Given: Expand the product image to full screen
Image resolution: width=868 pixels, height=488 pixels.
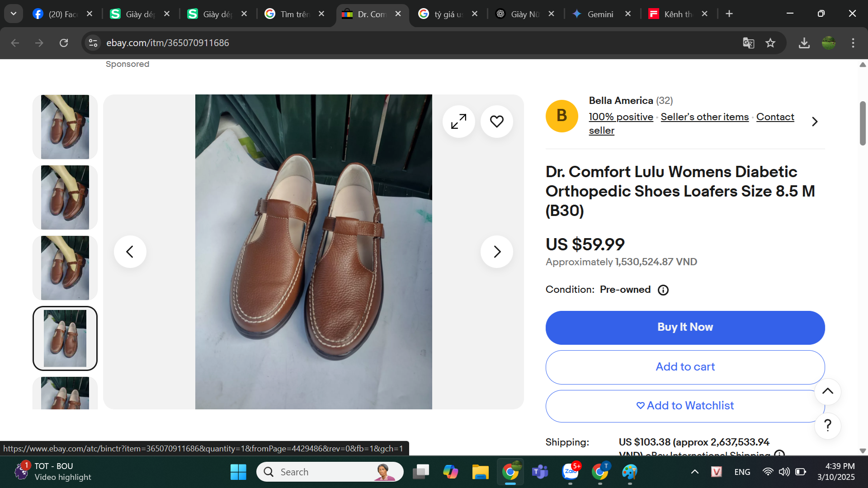Looking at the screenshot, I should pyautogui.click(x=458, y=122).
